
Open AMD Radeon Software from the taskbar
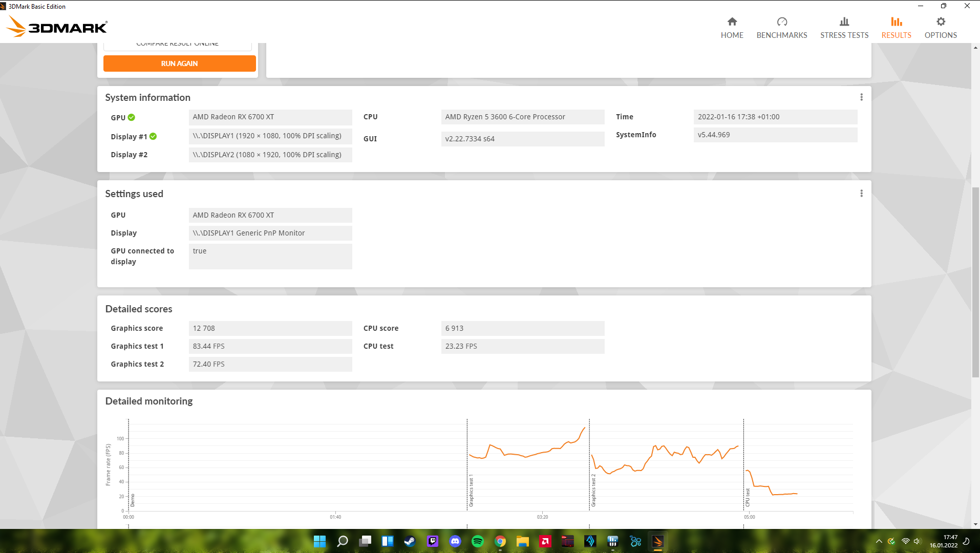click(545, 541)
